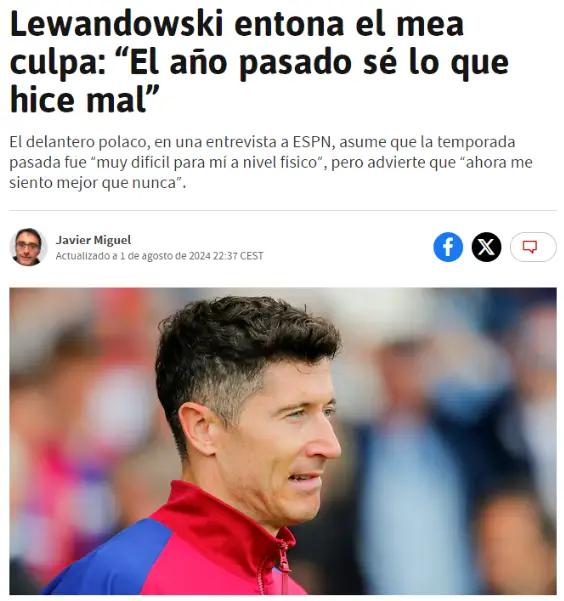The height and width of the screenshot is (601, 564).
Task: Click "El año pasado" in the headline
Action: coord(240,63)
